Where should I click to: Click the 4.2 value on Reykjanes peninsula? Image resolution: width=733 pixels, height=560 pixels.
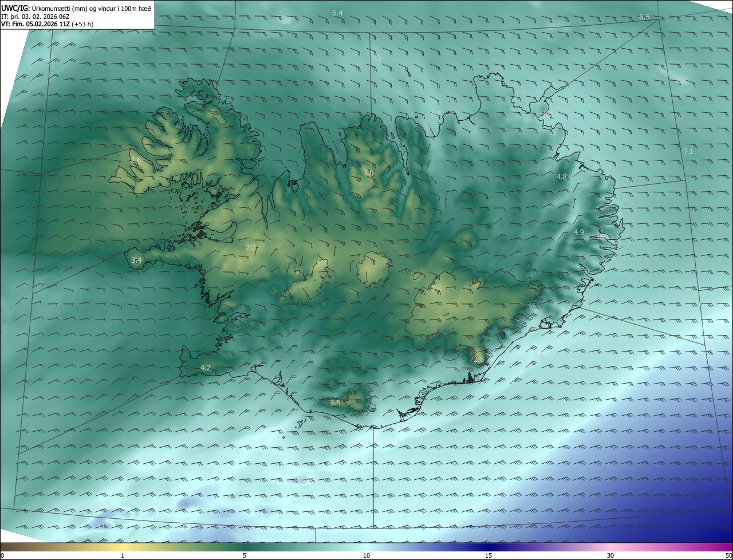206,368
